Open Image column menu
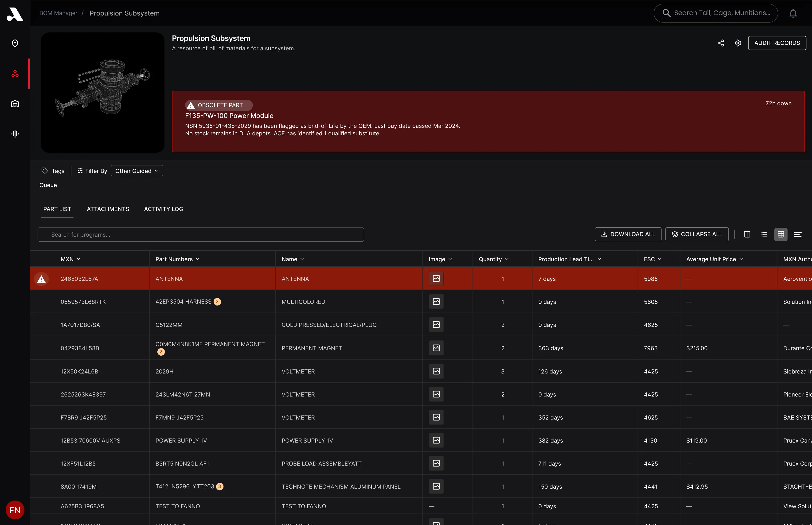Screen dimensions: 812x525 pos(450,259)
